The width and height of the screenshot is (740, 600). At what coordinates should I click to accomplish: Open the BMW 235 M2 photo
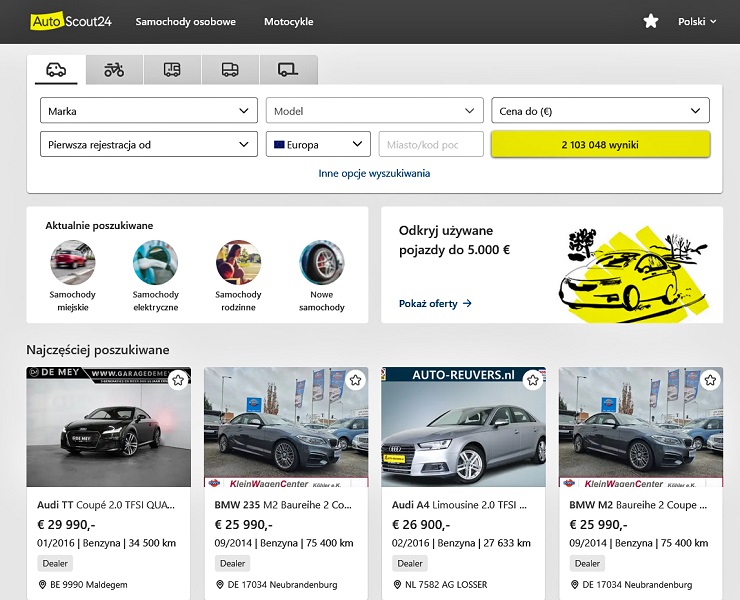pos(286,427)
